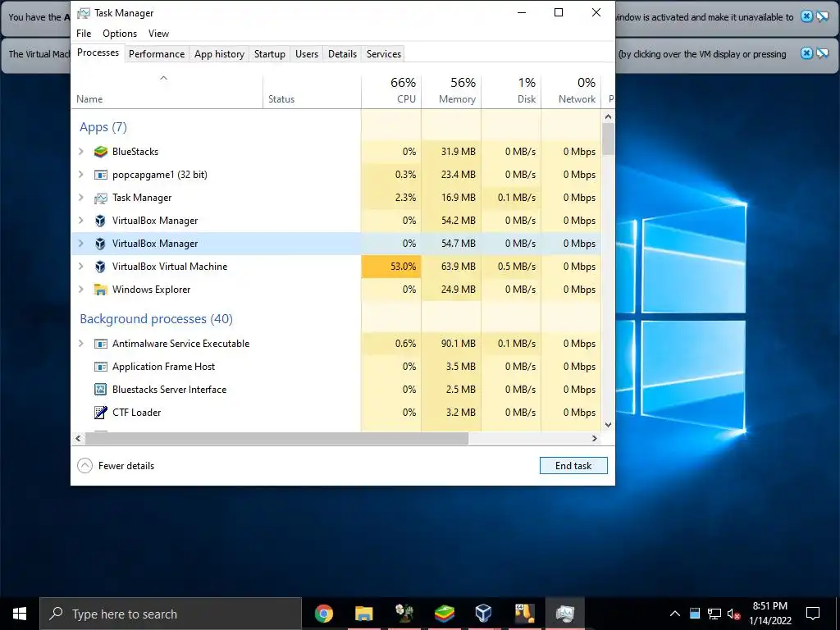Click horizontal scrollbar right arrow
The width and height of the screenshot is (840, 630).
click(x=594, y=438)
